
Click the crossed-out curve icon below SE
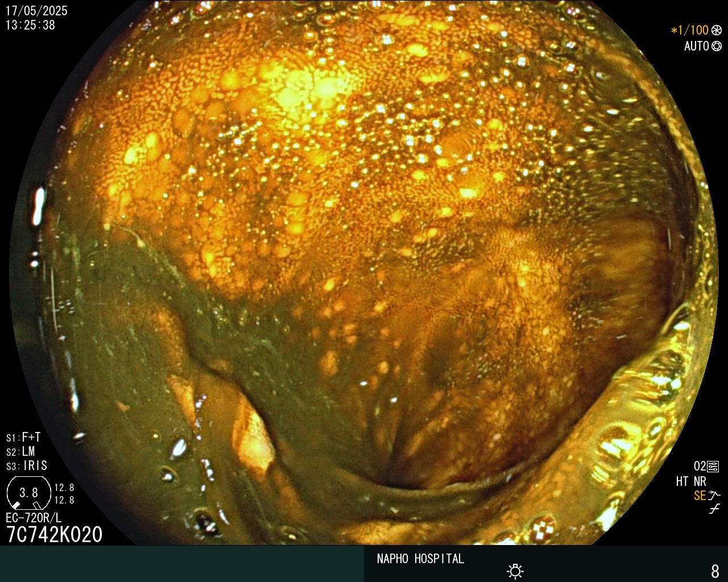tap(714, 509)
